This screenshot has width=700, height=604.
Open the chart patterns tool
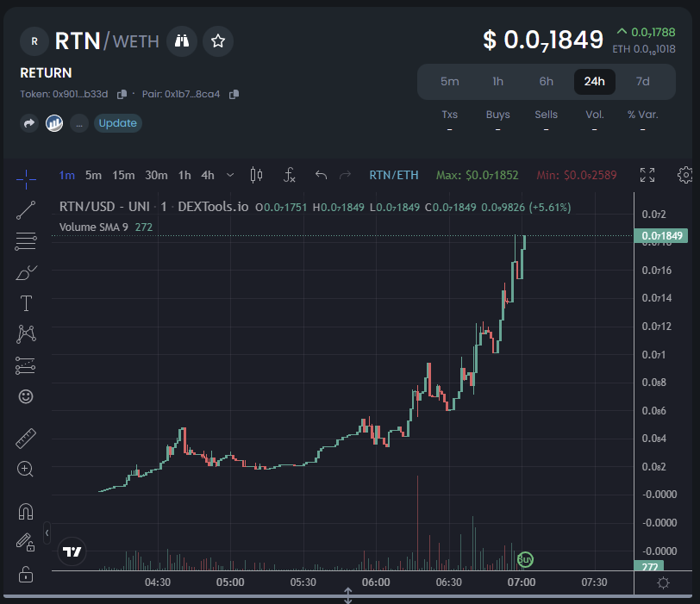point(26,334)
